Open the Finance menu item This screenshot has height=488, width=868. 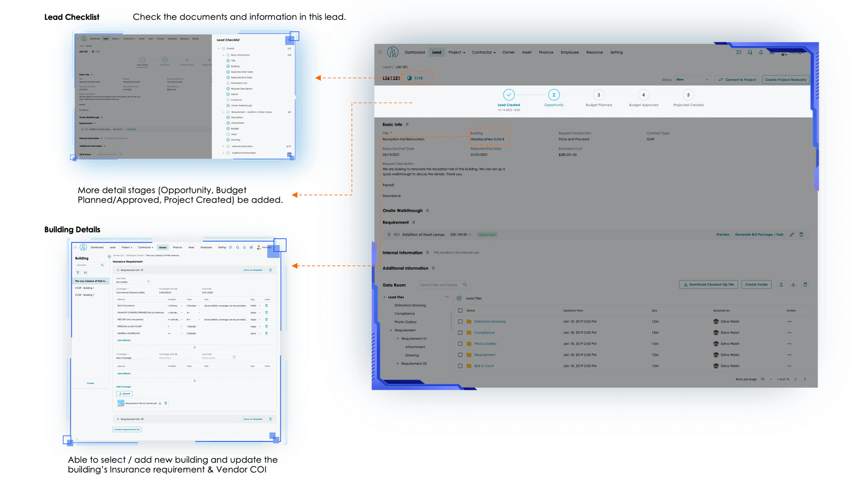coord(546,52)
